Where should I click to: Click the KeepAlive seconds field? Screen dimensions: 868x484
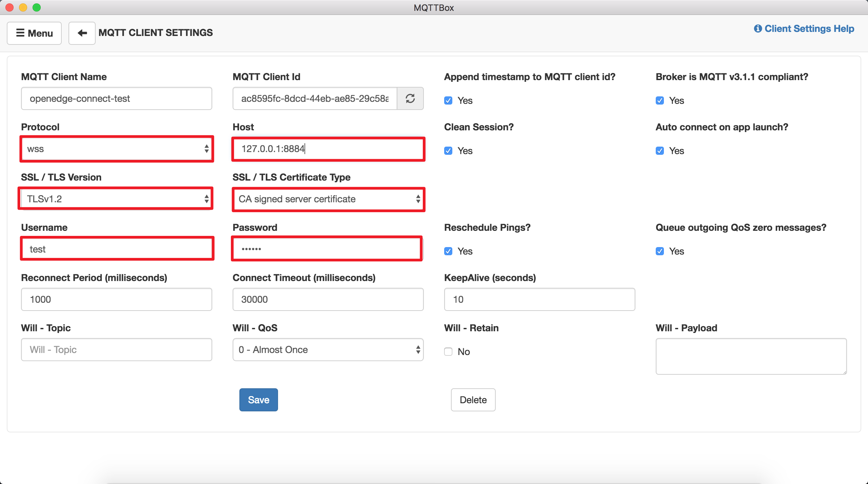[539, 299]
